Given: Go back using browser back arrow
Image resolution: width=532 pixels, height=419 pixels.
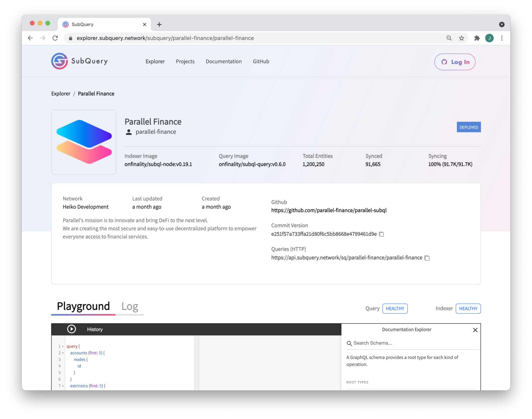Looking at the screenshot, I should click(x=30, y=38).
